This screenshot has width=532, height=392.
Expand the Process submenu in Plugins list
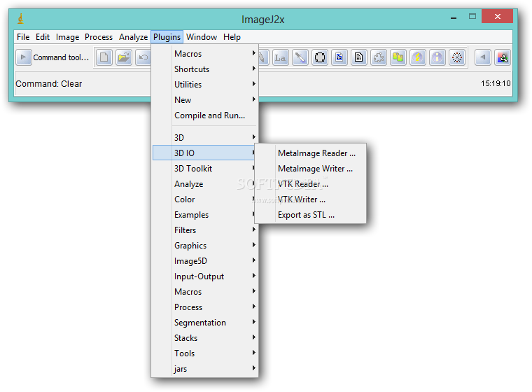click(x=204, y=307)
